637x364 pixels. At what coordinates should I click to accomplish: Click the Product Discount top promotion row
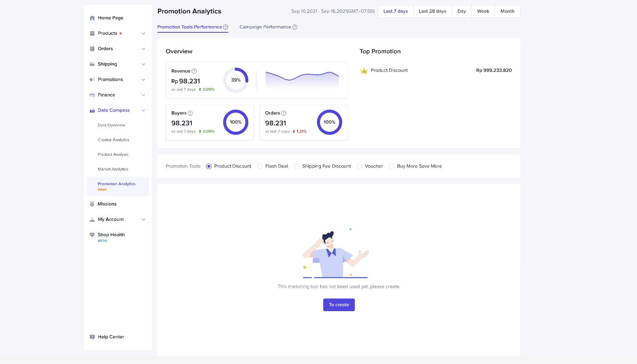pyautogui.click(x=435, y=71)
